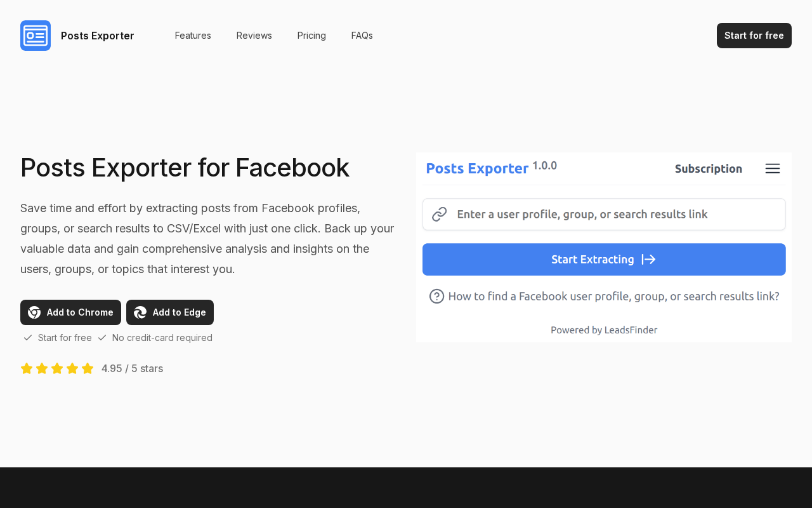Click the question mark help icon
This screenshot has width=812, height=508.
(x=436, y=297)
